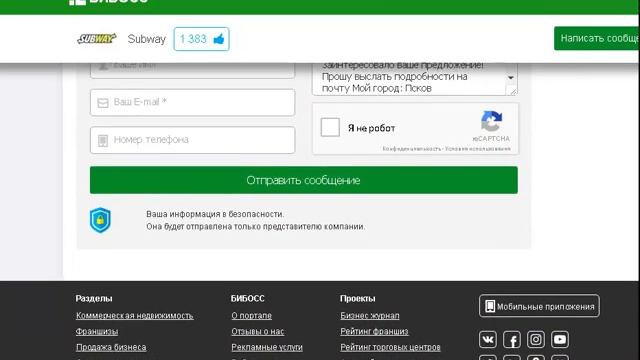Open the YouTube social icon
This screenshot has height=360, width=640.
coord(560,340)
